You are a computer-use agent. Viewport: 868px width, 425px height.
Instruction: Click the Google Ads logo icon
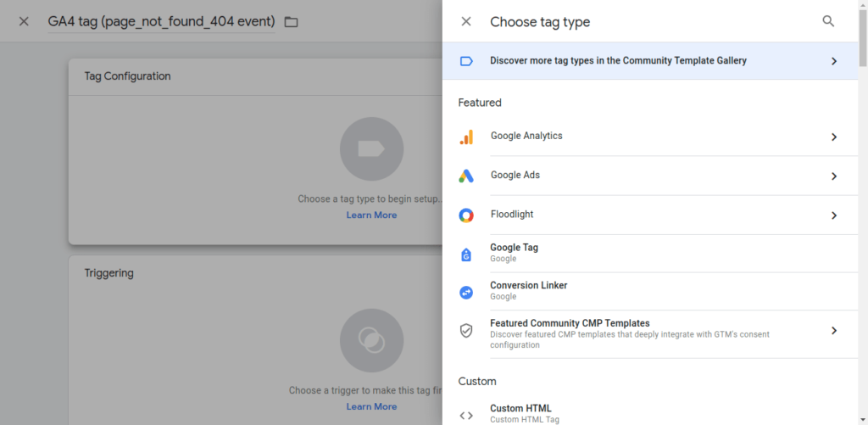tap(466, 176)
